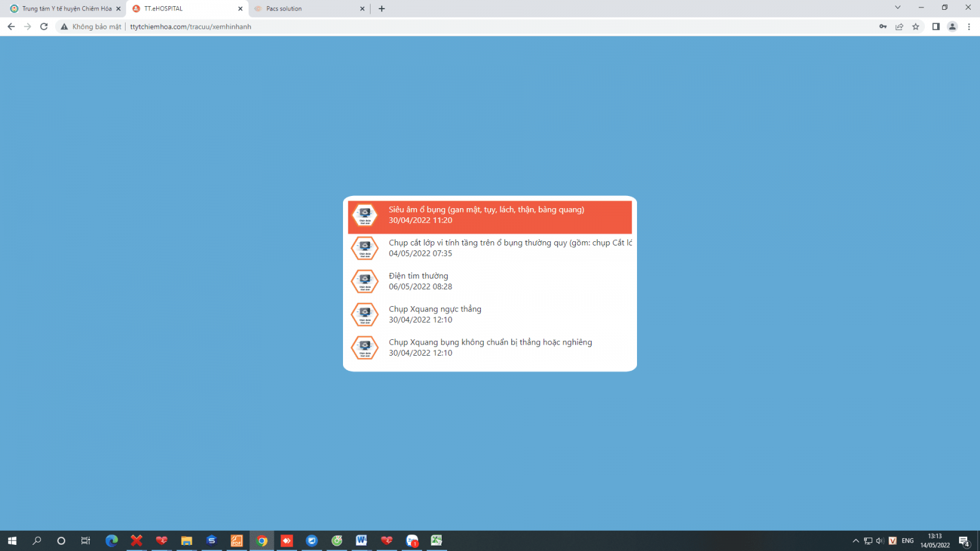
Task: Click icon beside Điện tim thường entry
Action: pos(364,282)
